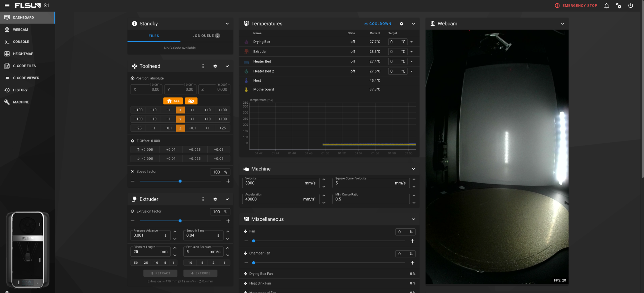Open Temperatures panel settings gear

coord(401,24)
